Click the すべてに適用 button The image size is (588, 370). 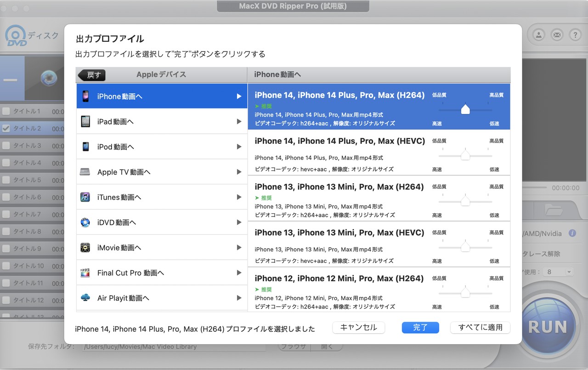pos(480,327)
